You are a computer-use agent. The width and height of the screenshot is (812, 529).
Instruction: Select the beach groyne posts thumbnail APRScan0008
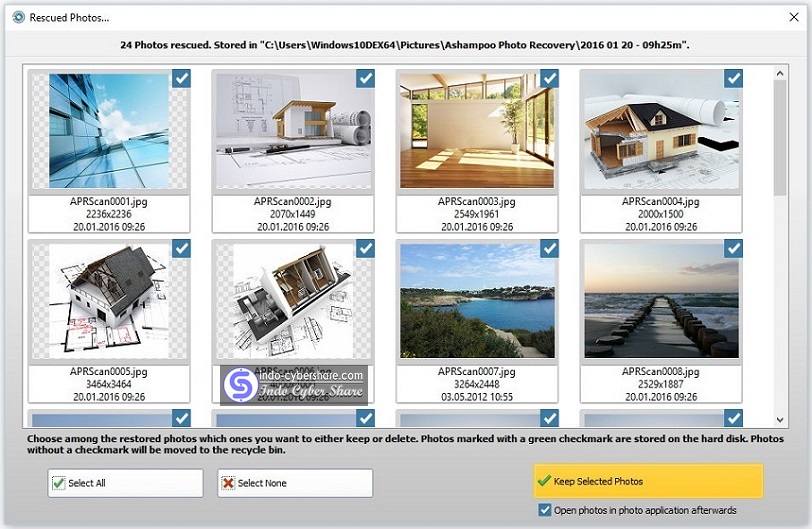(x=661, y=301)
